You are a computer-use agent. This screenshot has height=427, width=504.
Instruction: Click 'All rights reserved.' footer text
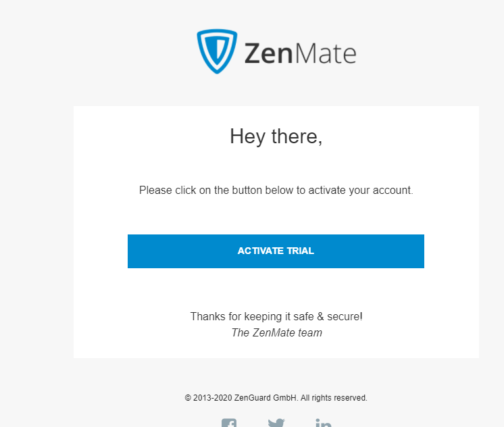pos(334,398)
